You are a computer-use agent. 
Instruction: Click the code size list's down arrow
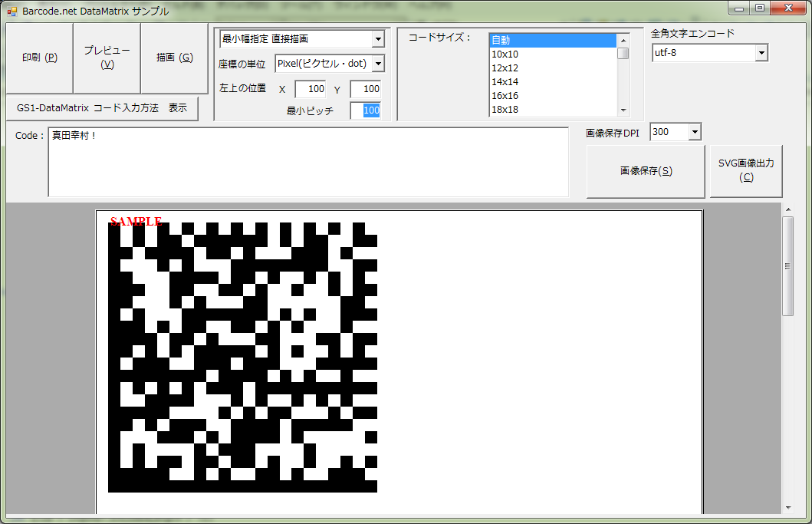[623, 110]
